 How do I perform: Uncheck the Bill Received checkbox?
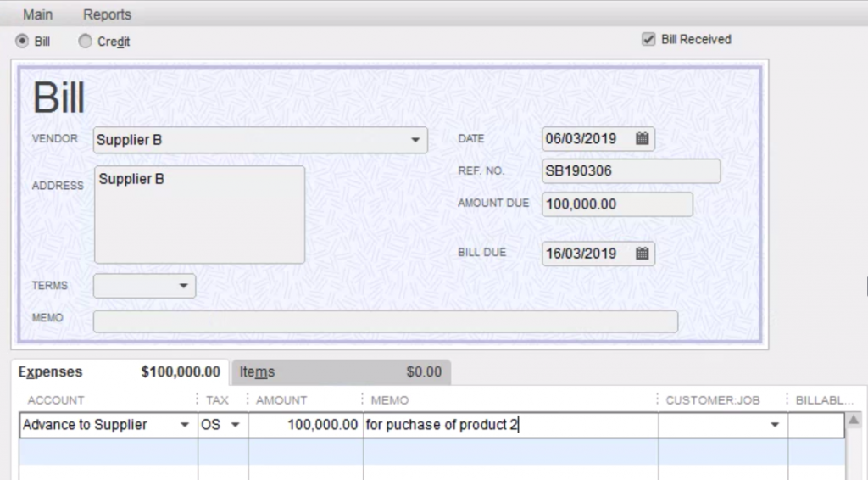pos(649,39)
